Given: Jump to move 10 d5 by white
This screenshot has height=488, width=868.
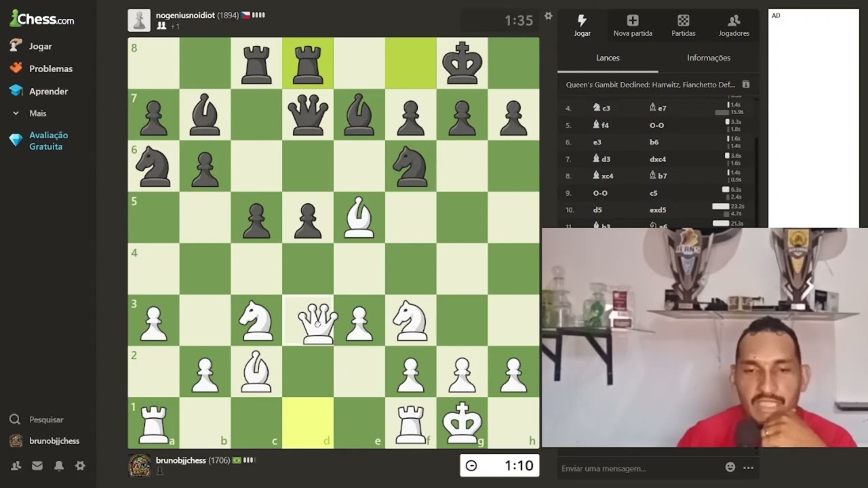Looking at the screenshot, I should pyautogui.click(x=597, y=210).
